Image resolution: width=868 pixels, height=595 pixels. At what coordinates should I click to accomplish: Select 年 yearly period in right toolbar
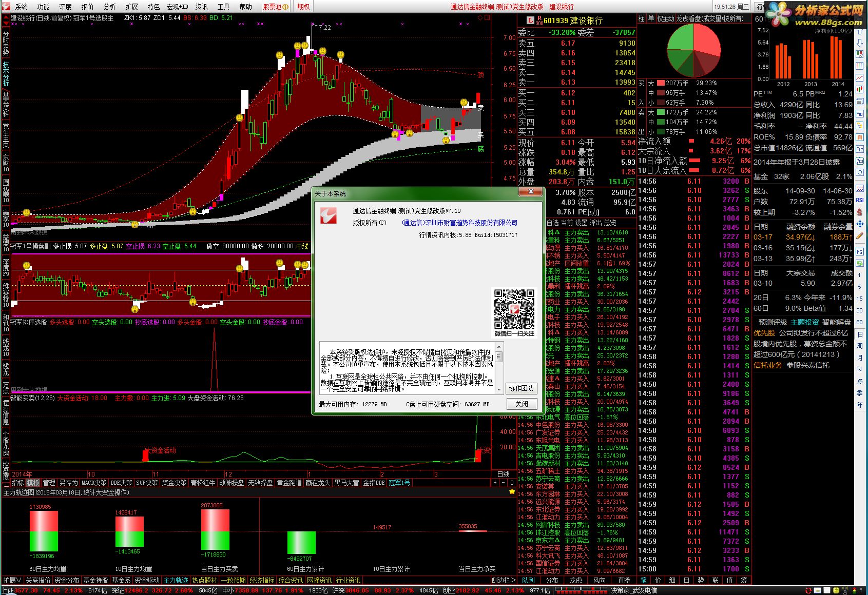point(860,405)
